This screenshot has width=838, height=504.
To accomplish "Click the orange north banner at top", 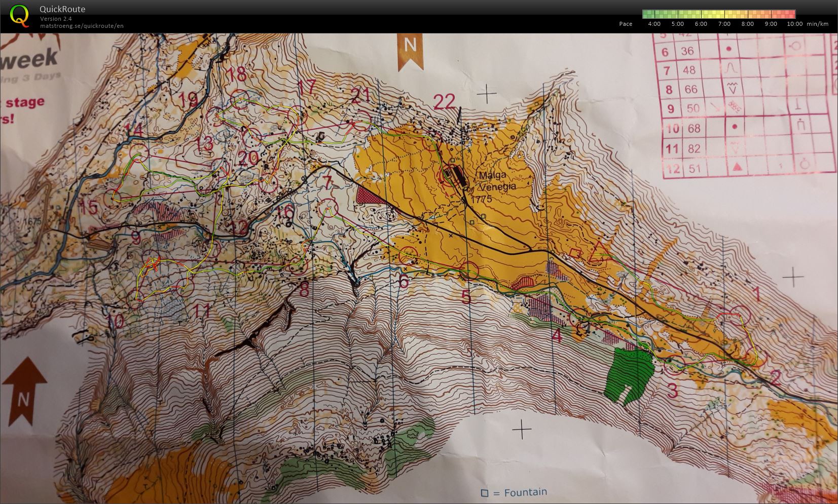I will pos(410,50).
